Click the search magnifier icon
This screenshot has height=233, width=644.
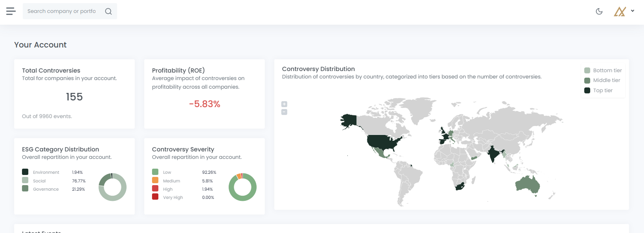(x=108, y=11)
